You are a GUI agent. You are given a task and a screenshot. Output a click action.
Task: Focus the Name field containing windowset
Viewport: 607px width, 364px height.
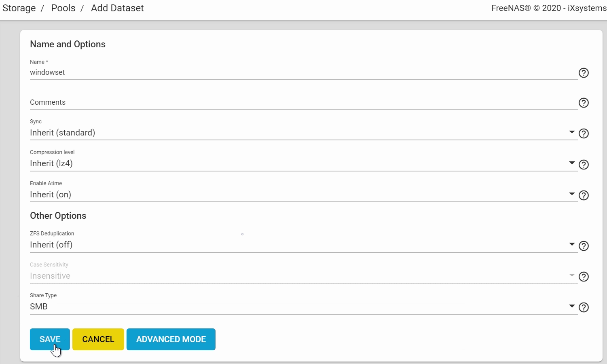(x=303, y=72)
